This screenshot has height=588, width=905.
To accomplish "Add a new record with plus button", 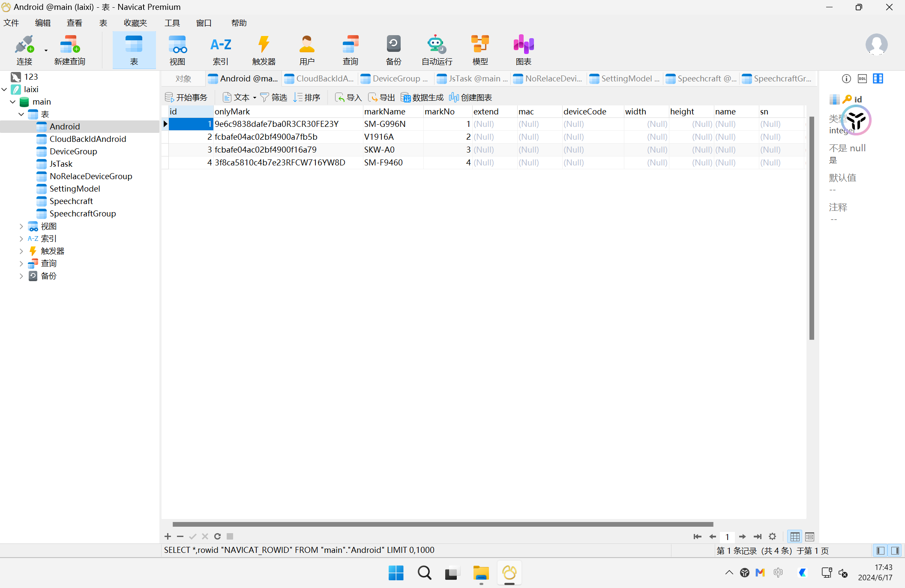I will (x=168, y=536).
